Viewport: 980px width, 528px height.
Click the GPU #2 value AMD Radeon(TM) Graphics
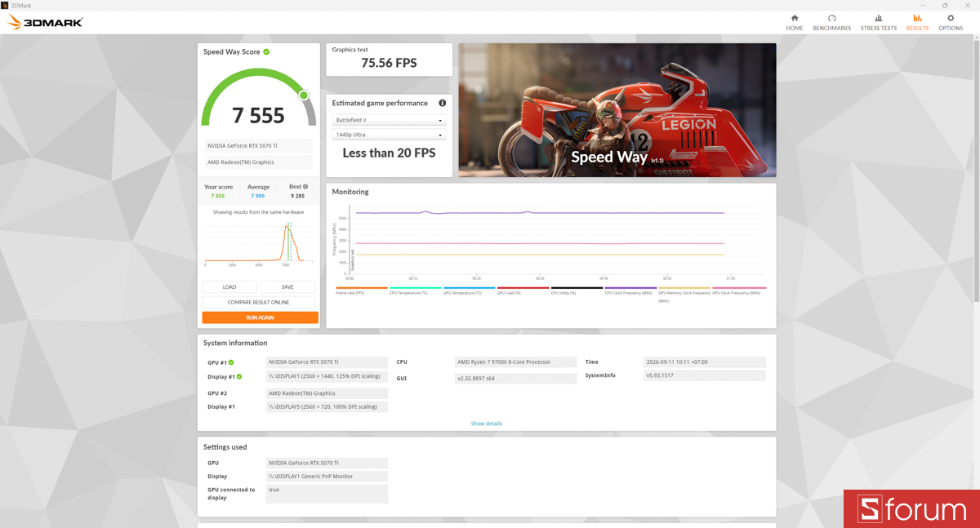(x=327, y=393)
